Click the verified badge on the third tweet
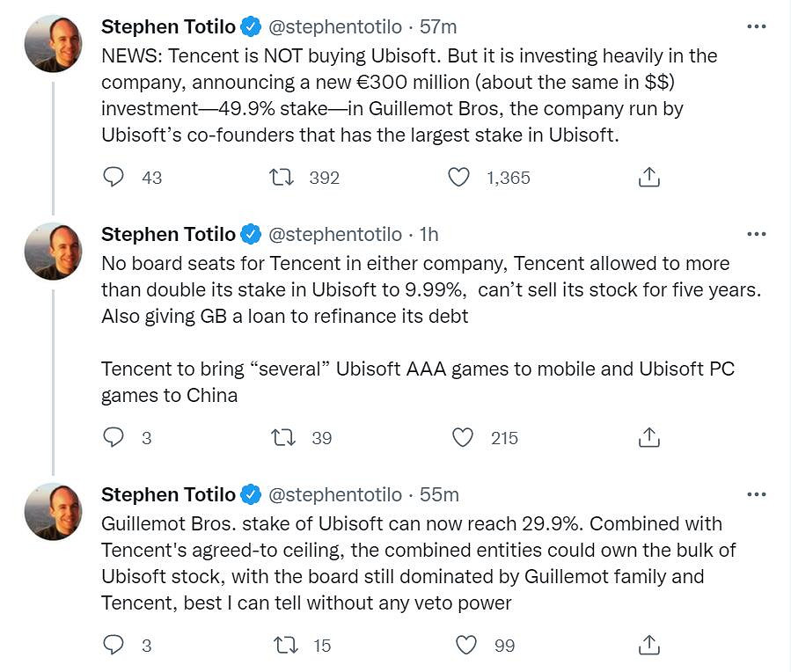 click(x=251, y=494)
